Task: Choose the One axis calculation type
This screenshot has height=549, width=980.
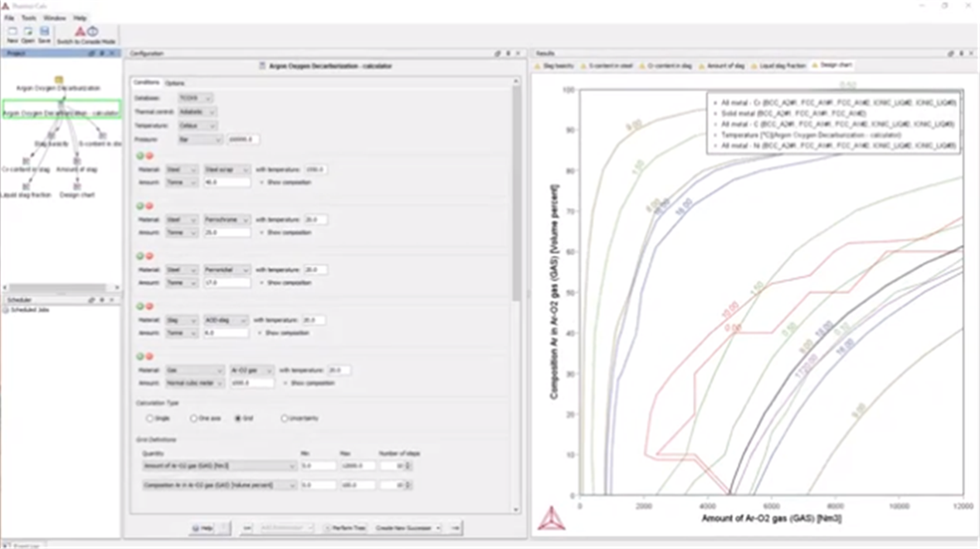Action: pos(193,419)
